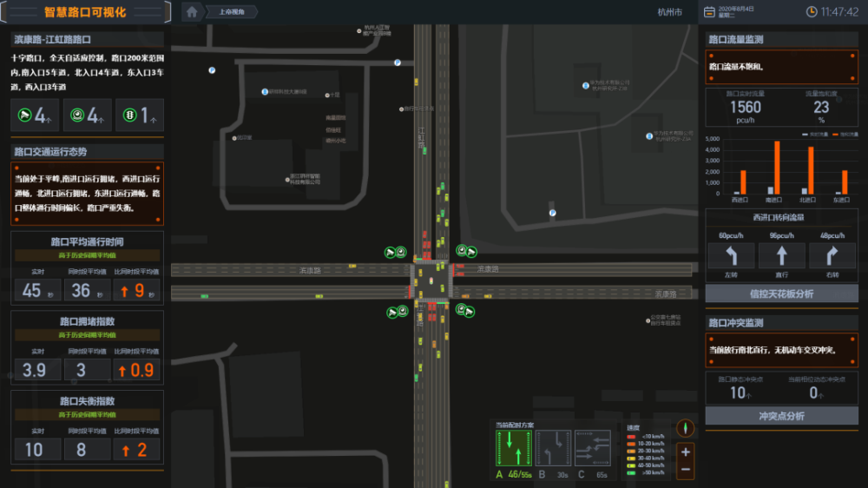Click the northeast corner dome camera on map
868x488 pixels.
pos(461,250)
